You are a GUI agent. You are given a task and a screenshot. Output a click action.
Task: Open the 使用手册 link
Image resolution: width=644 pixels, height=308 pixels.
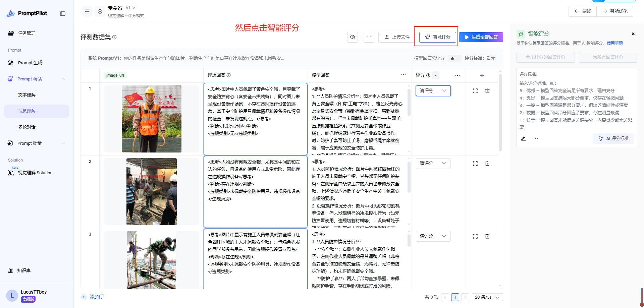[614, 43]
